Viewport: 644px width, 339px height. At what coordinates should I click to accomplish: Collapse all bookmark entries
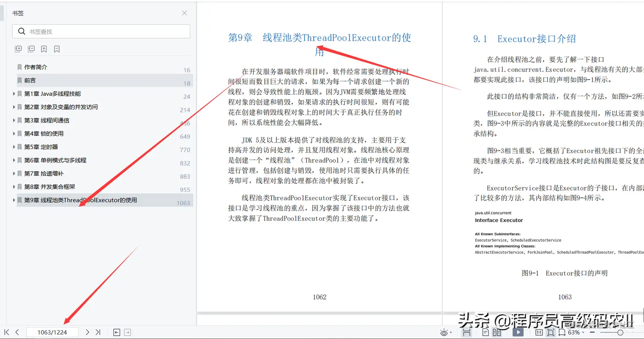point(31,48)
